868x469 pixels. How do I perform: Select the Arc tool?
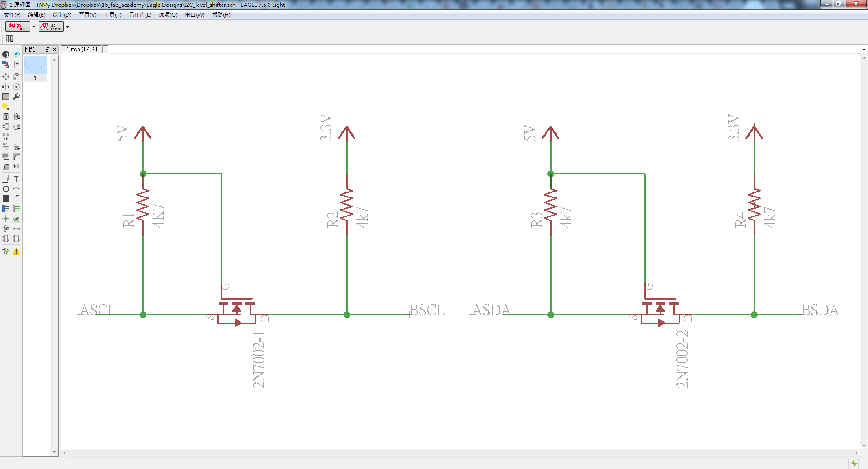pos(16,189)
